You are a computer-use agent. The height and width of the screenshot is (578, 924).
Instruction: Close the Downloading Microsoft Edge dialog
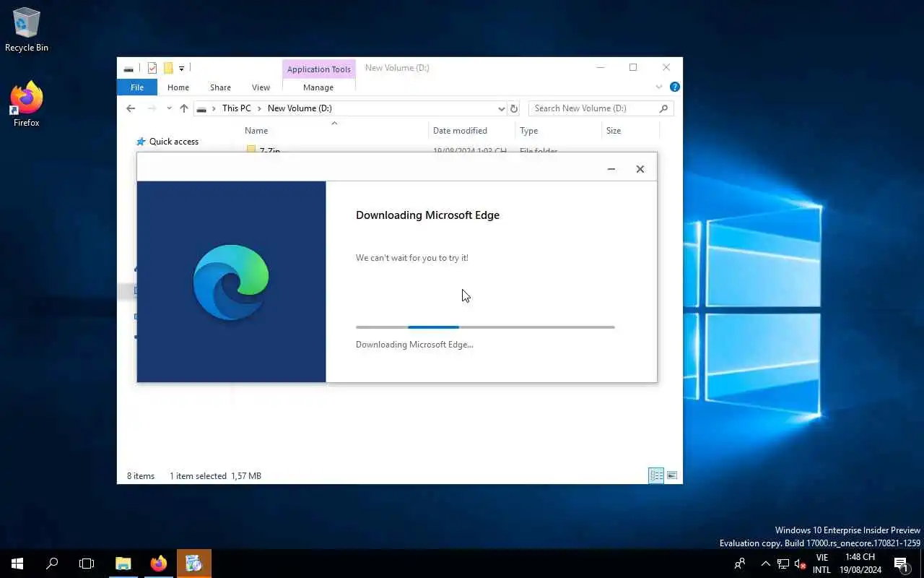tap(640, 169)
